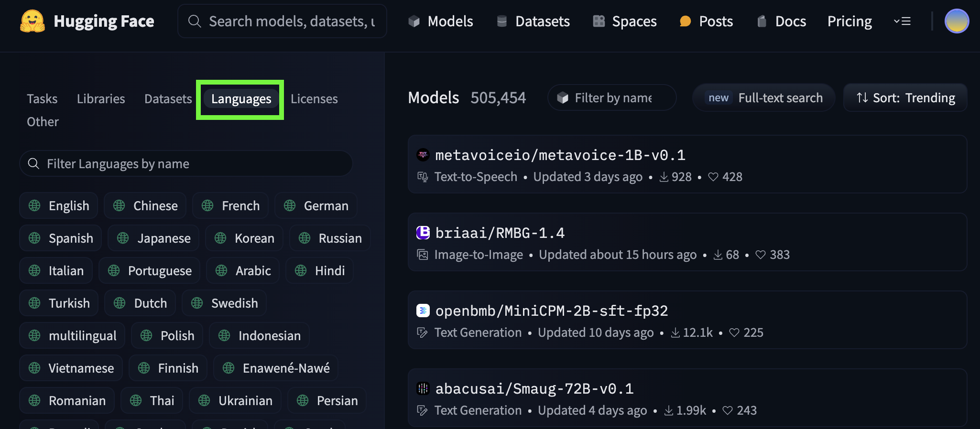Select the Arabic language tag
This screenshot has height=429, width=980.
243,271
